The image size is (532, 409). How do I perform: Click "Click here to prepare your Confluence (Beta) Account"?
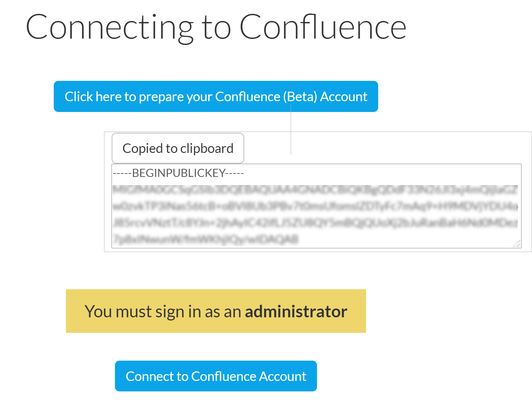click(216, 96)
